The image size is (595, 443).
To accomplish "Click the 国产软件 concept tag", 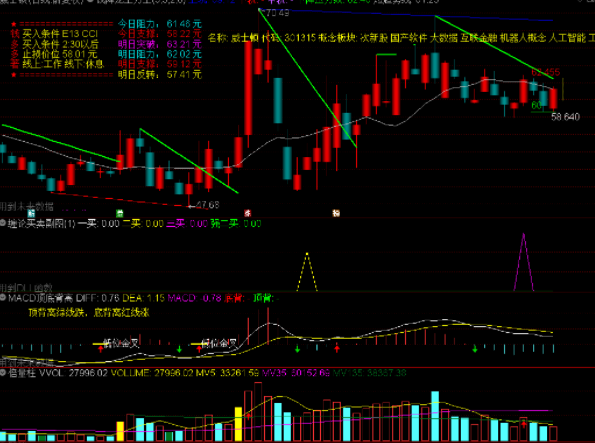I will coord(408,38).
